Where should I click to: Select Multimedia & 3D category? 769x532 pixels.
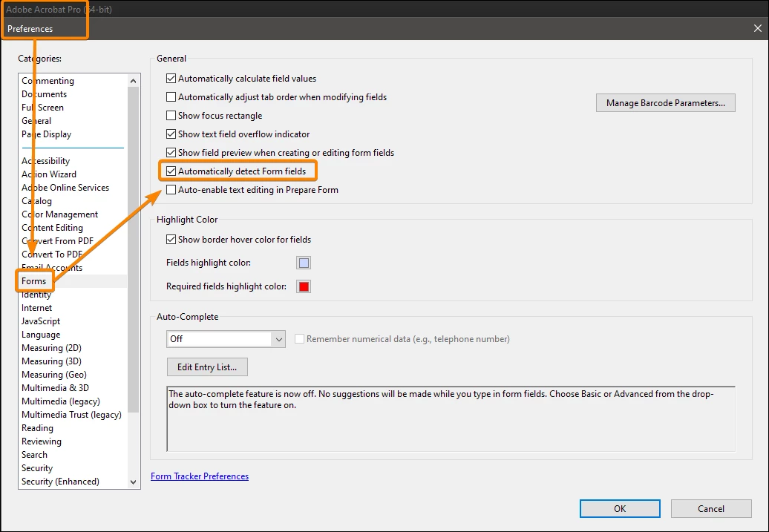pyautogui.click(x=56, y=388)
